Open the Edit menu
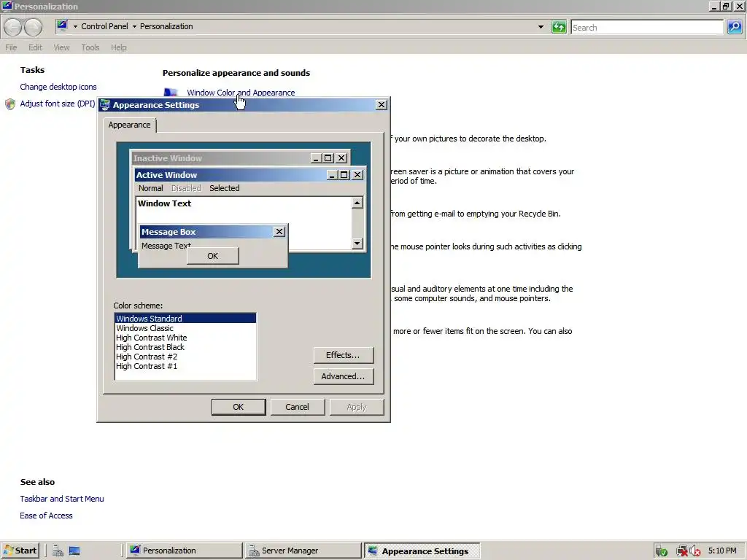747x560 pixels. point(35,47)
